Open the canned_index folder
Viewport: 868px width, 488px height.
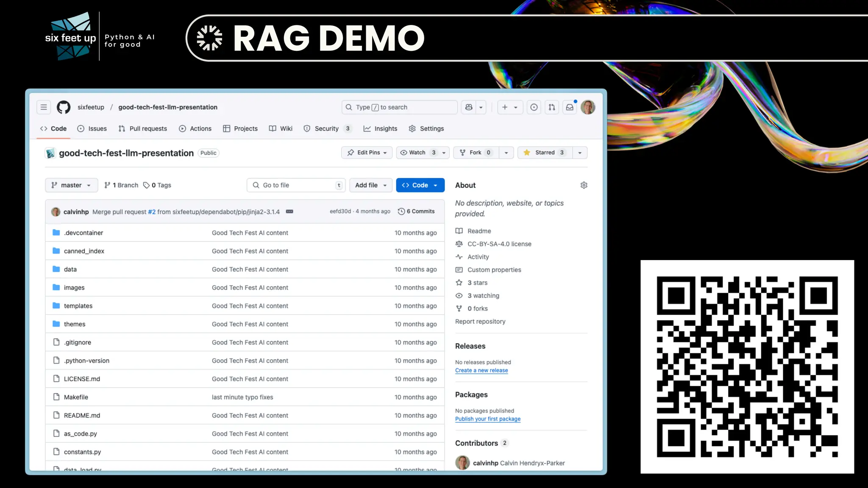coord(84,251)
